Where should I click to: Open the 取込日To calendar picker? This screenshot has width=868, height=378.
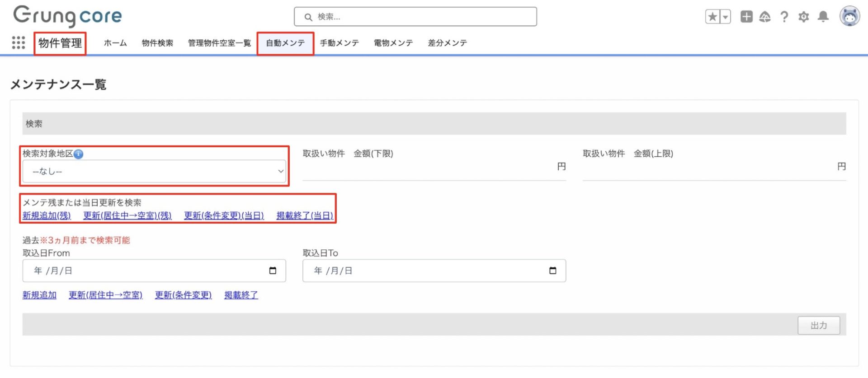(x=552, y=271)
